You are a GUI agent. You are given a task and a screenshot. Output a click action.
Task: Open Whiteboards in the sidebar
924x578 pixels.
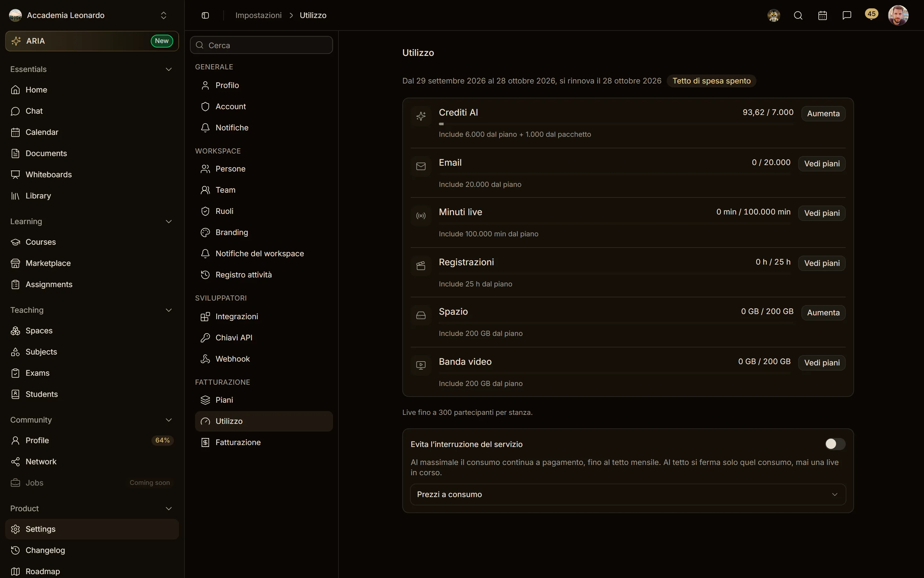92,175
